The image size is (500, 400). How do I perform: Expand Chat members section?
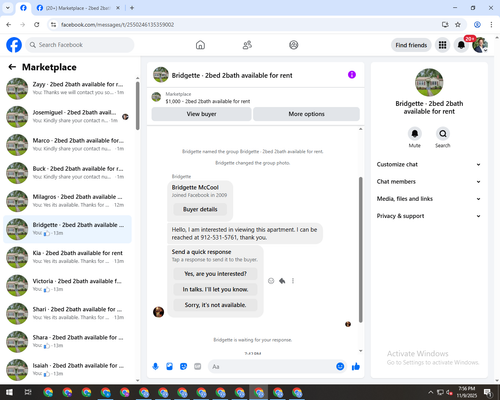point(429,182)
